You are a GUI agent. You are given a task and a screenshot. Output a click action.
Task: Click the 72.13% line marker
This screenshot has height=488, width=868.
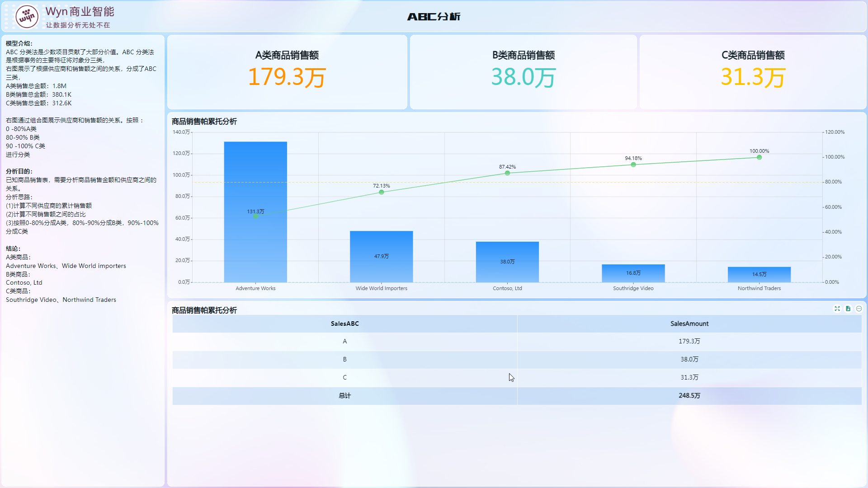pyautogui.click(x=381, y=192)
